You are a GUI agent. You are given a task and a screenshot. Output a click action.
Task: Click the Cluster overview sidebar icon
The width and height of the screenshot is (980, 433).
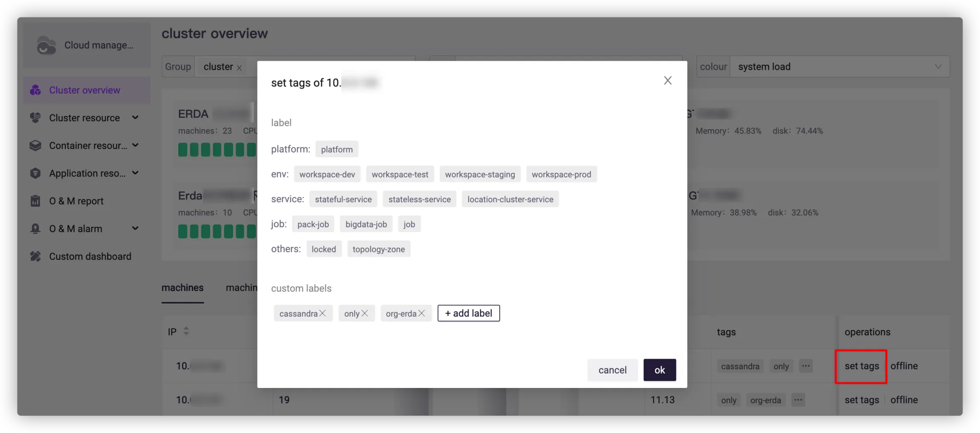36,90
